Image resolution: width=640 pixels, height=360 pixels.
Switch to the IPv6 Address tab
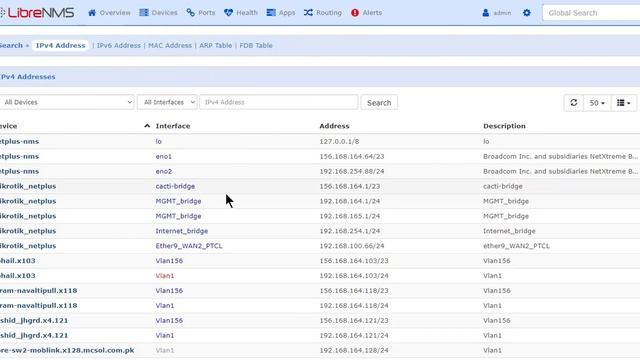click(119, 45)
